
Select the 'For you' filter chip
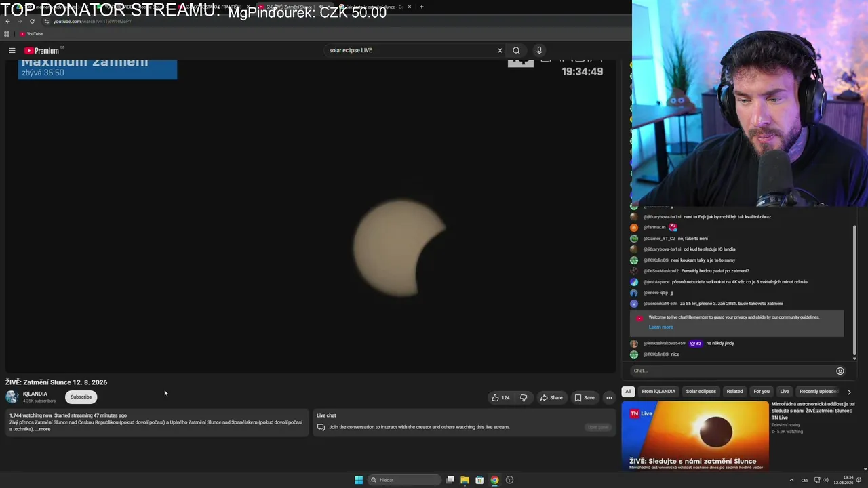point(762,391)
